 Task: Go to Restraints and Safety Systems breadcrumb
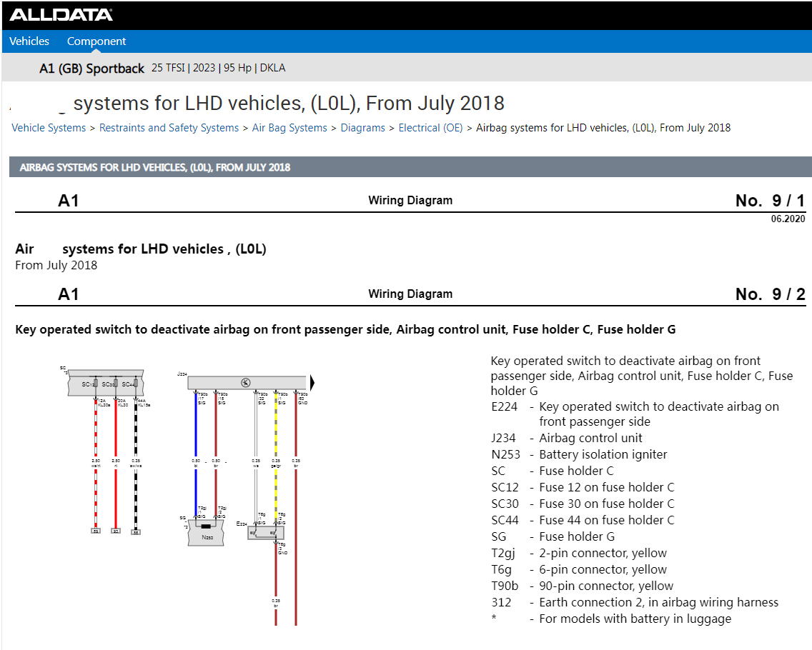[x=169, y=128]
